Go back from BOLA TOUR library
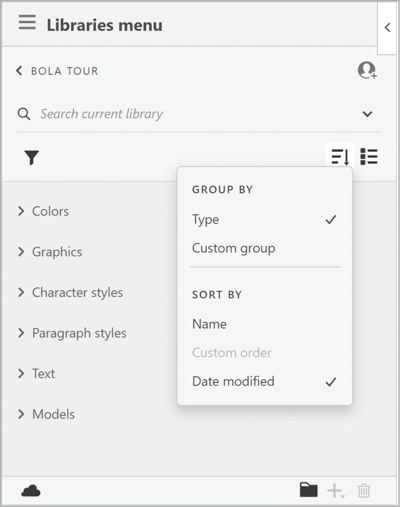Image resolution: width=400 pixels, height=507 pixels. click(x=19, y=71)
